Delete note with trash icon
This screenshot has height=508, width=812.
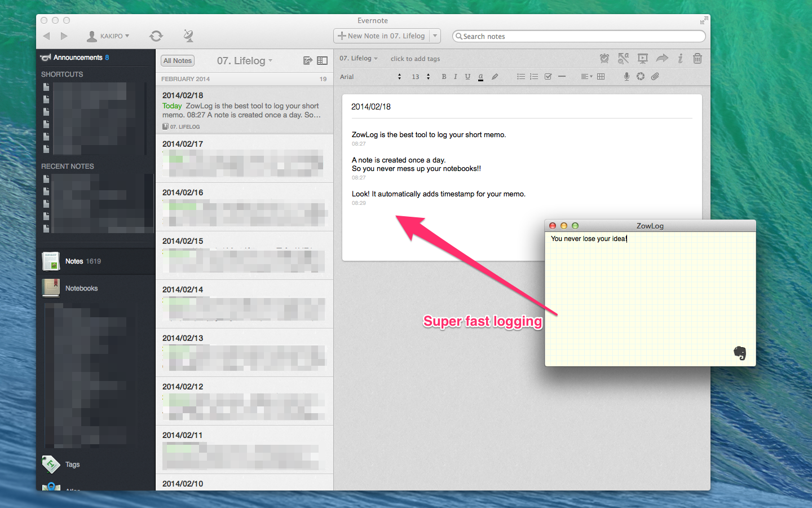coord(698,58)
